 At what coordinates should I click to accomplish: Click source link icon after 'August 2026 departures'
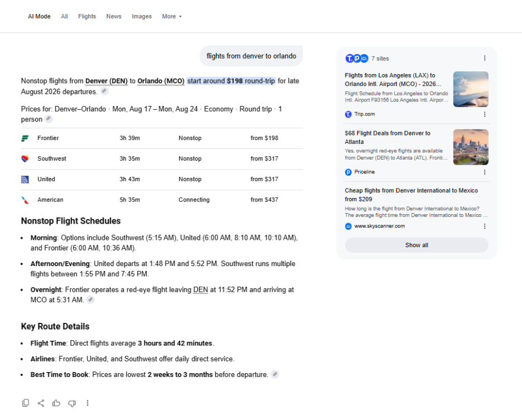tap(104, 91)
